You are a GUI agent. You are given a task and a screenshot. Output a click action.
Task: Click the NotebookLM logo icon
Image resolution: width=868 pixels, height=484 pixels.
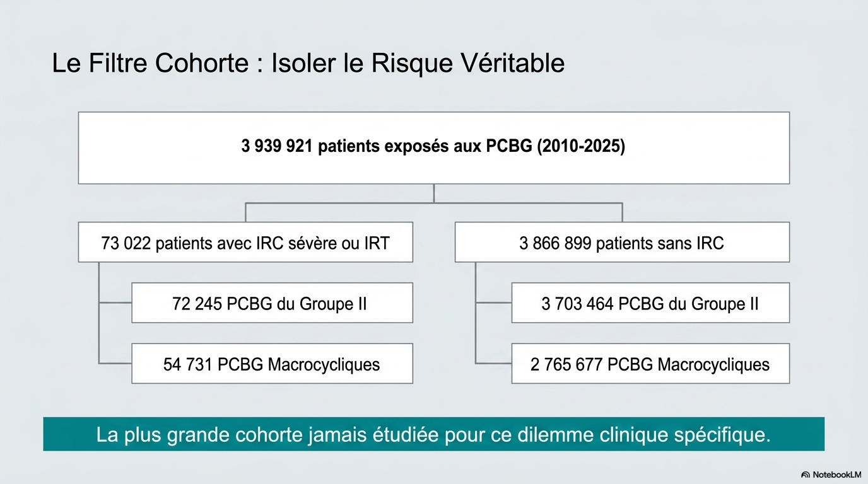click(806, 475)
